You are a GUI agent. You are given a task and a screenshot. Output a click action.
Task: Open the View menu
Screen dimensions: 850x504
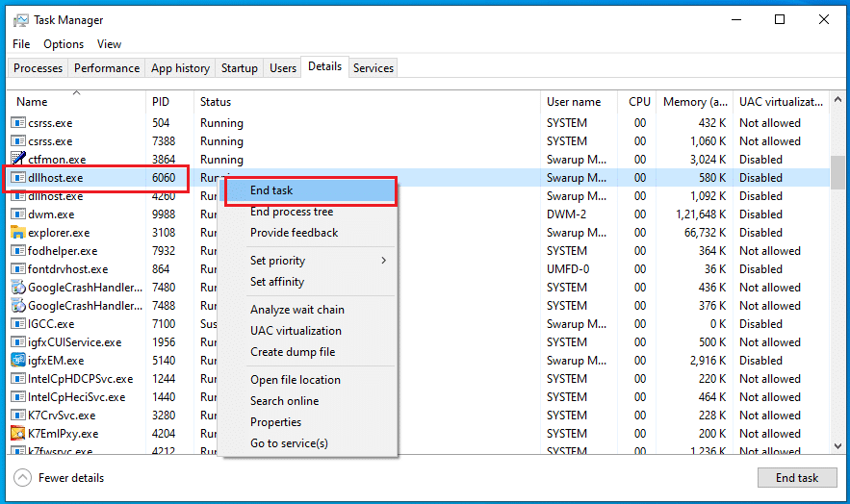pos(109,44)
